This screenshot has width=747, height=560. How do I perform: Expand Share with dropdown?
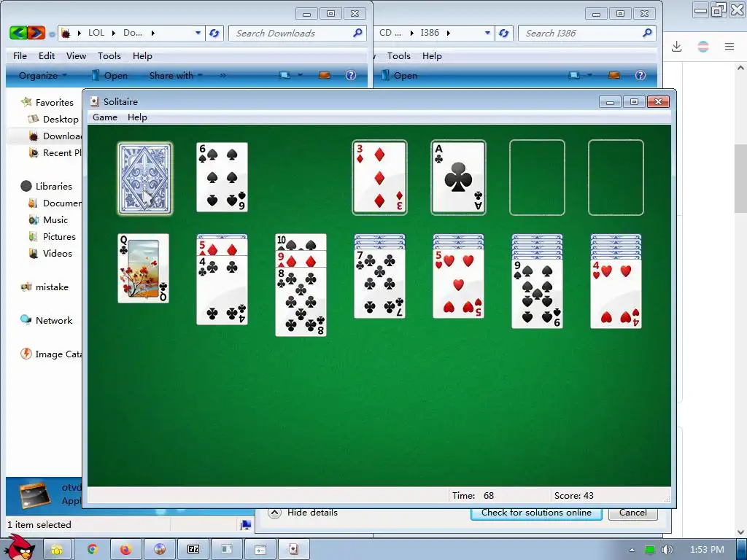176,75
